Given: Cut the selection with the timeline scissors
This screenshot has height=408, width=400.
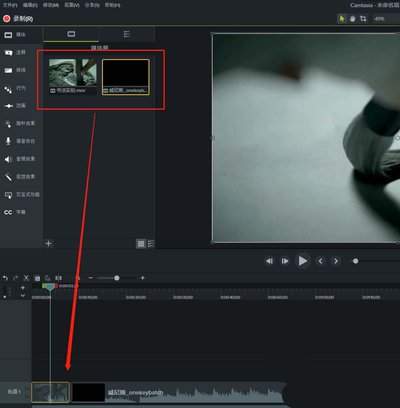Looking at the screenshot, I should [x=26, y=278].
